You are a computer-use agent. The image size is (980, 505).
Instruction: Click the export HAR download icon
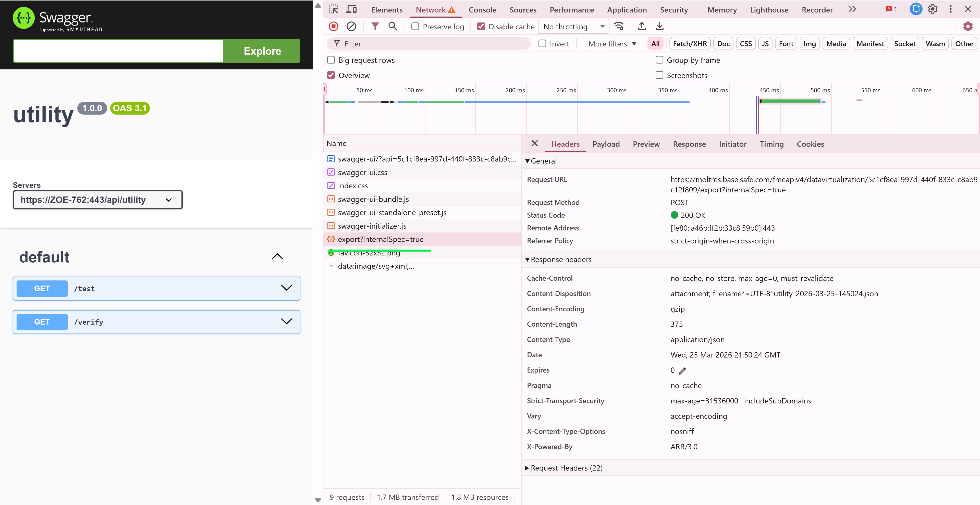pyautogui.click(x=660, y=26)
